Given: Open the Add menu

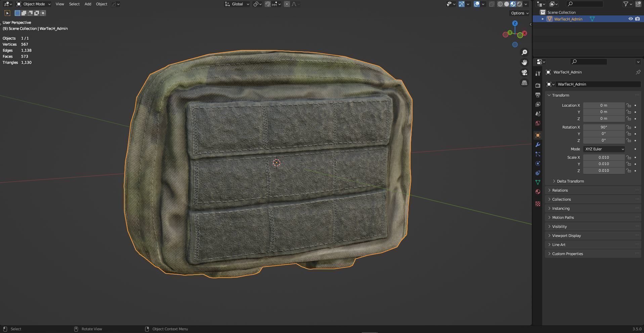Looking at the screenshot, I should point(88,4).
